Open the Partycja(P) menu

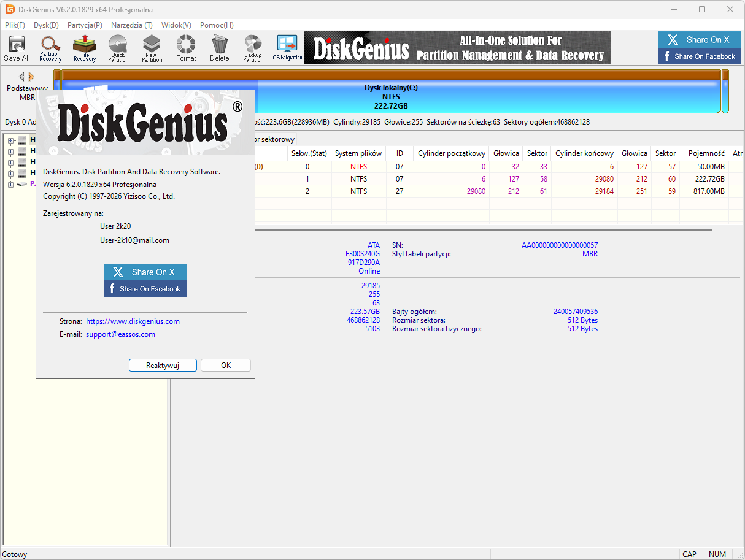click(x=85, y=25)
